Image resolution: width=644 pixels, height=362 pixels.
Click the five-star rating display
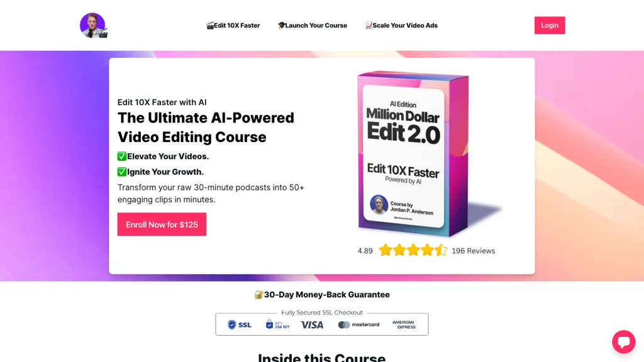(x=413, y=250)
